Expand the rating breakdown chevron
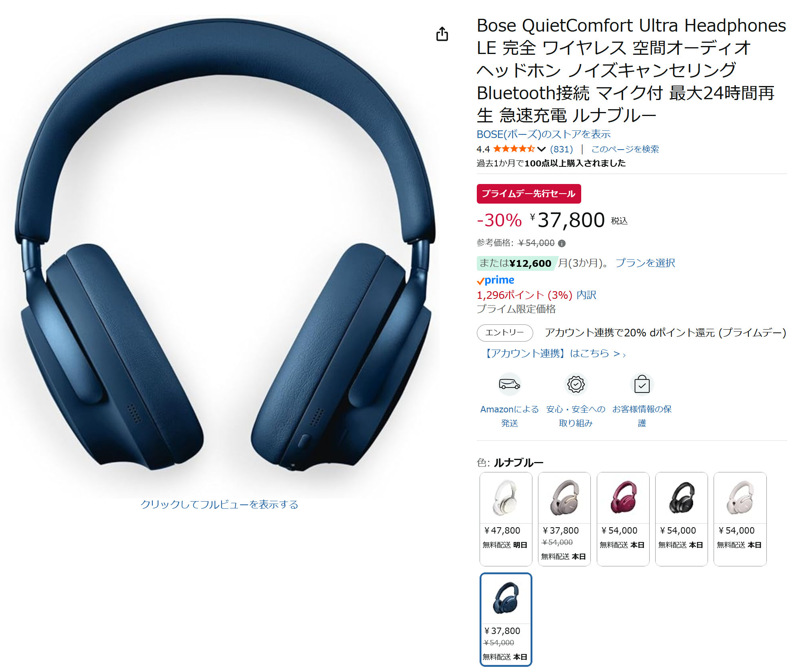Image resolution: width=800 pixels, height=672 pixels. 541,149
